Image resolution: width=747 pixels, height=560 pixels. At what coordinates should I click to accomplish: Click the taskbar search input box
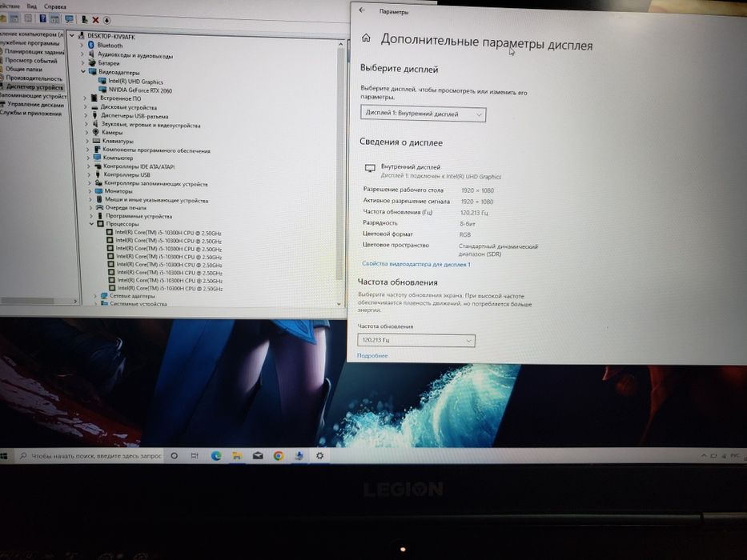coord(90,456)
